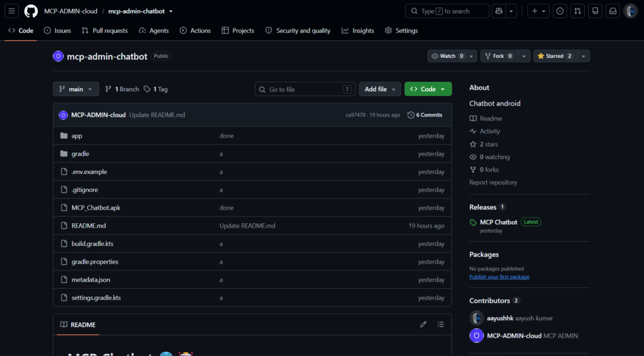Image resolution: width=644 pixels, height=356 pixels.
Task: Expand the Fork dropdown arrow
Action: (x=524, y=56)
